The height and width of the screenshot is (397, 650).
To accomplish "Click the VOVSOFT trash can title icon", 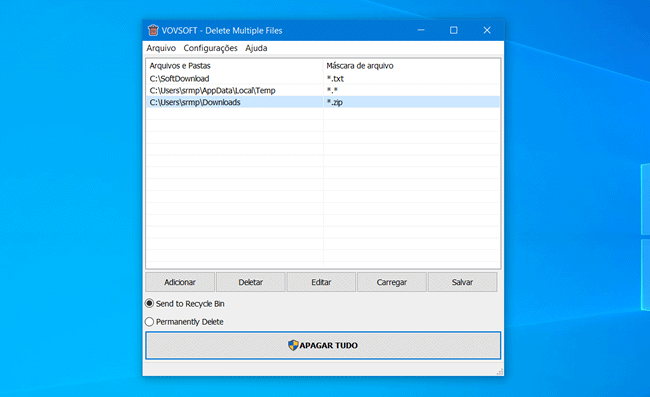I will pyautogui.click(x=153, y=30).
